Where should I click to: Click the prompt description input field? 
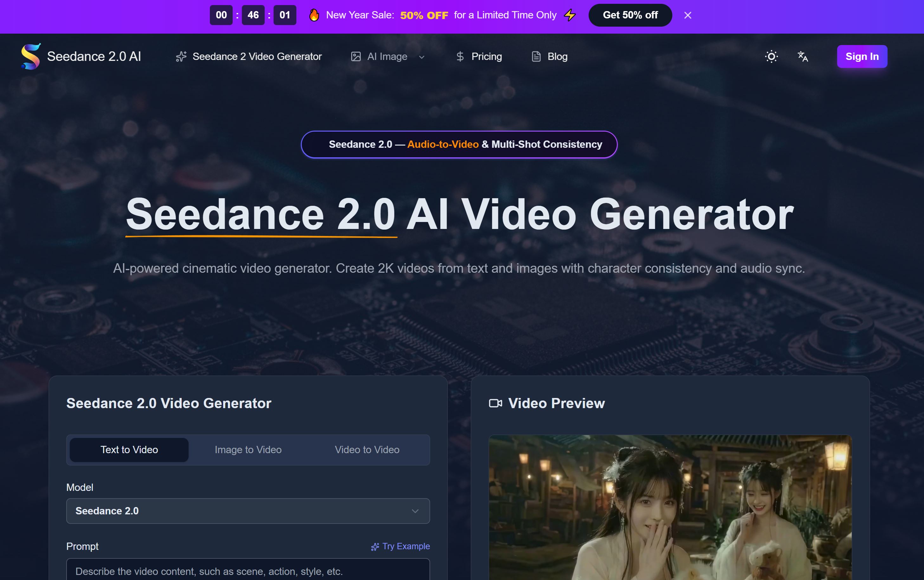[248, 571]
